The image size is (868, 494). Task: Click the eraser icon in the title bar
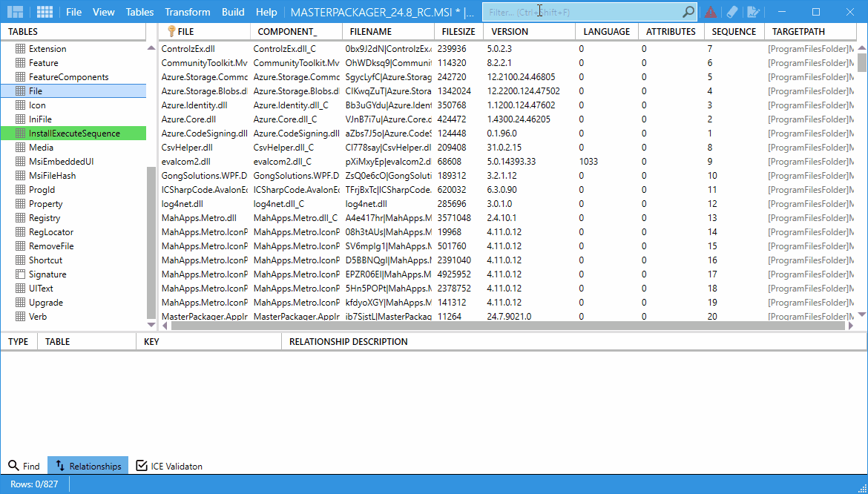(x=731, y=12)
